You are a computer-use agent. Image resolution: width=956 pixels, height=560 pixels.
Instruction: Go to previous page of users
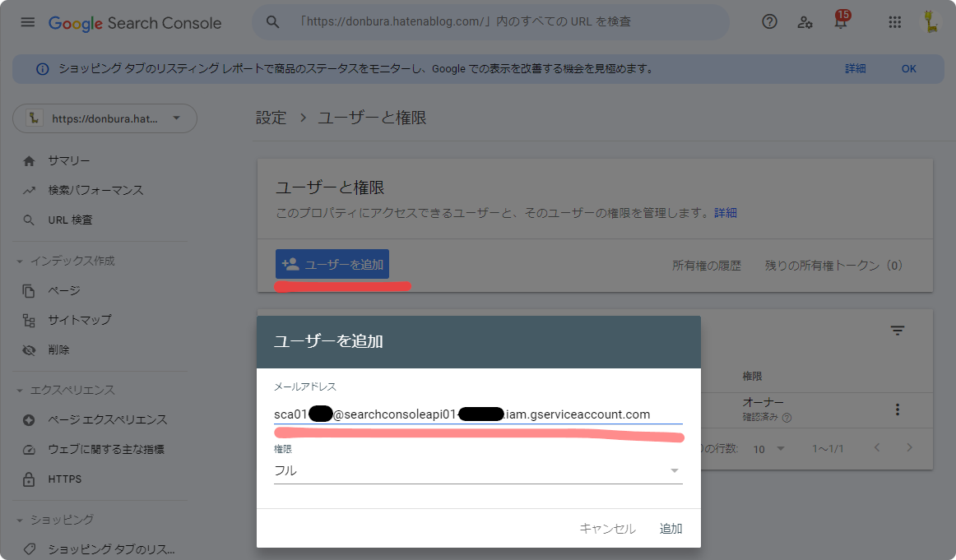(877, 447)
